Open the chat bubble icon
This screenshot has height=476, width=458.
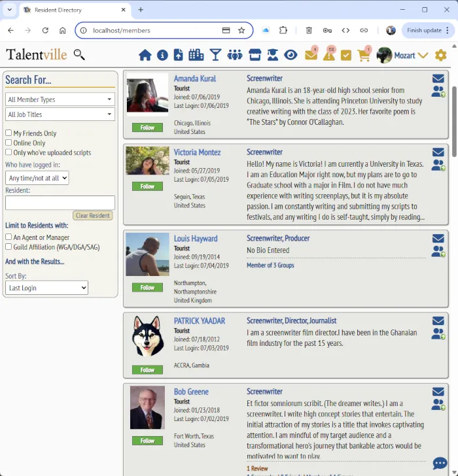pyautogui.click(x=440, y=464)
